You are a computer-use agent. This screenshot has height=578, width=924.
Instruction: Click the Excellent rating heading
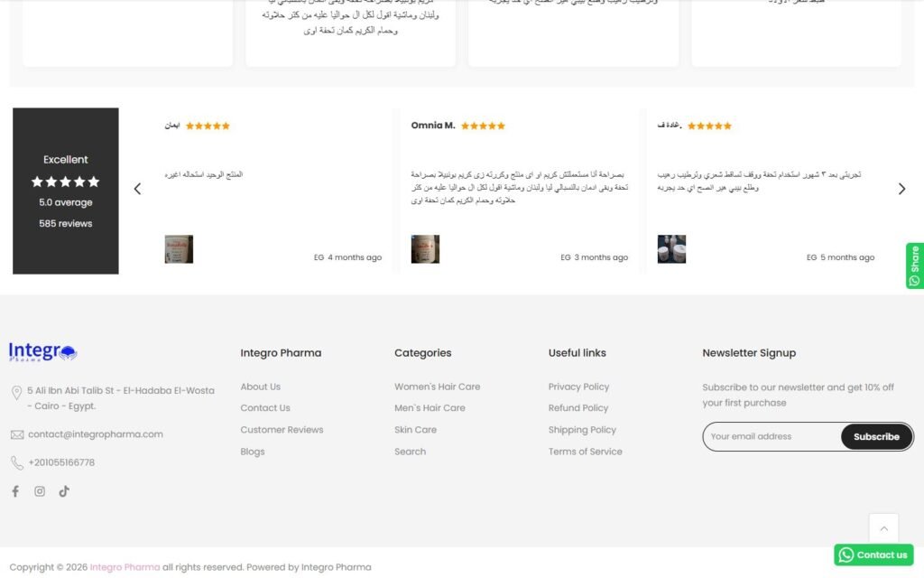pos(65,160)
